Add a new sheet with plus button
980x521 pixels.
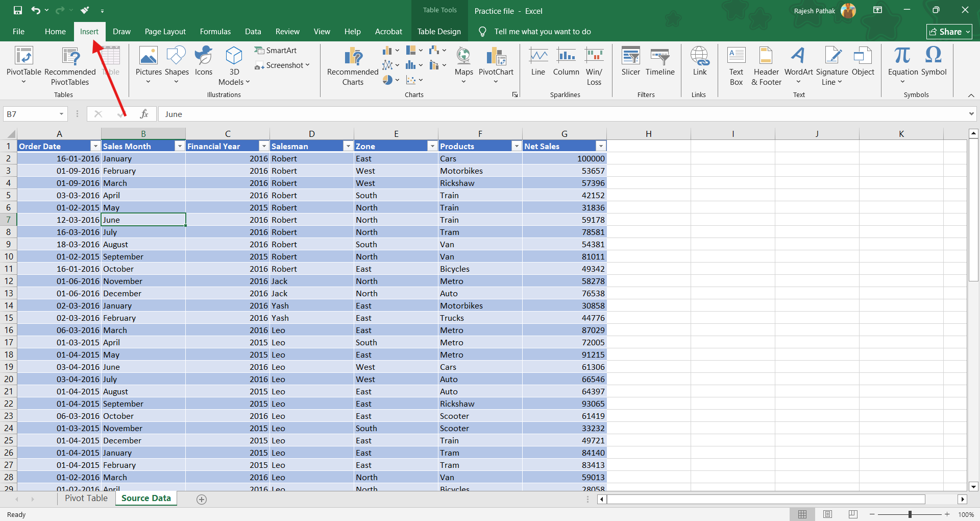pos(202,499)
